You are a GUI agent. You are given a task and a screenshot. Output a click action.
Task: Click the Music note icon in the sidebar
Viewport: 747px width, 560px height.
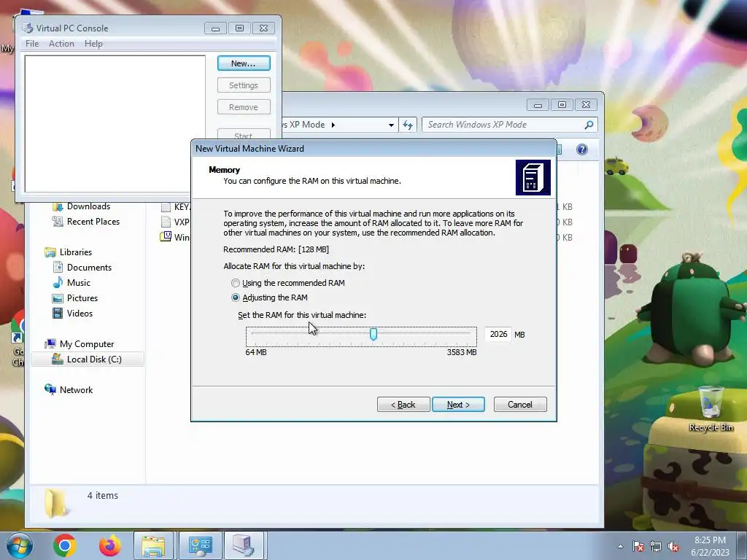pos(58,282)
